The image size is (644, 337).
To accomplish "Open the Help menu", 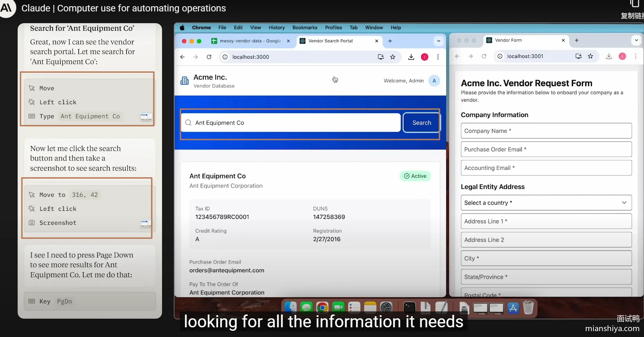I will click(396, 28).
